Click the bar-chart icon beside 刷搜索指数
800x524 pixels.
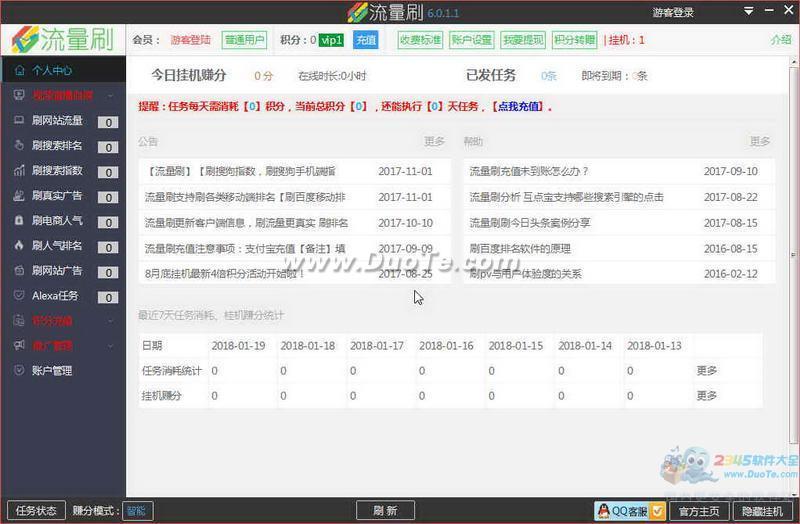click(x=19, y=170)
